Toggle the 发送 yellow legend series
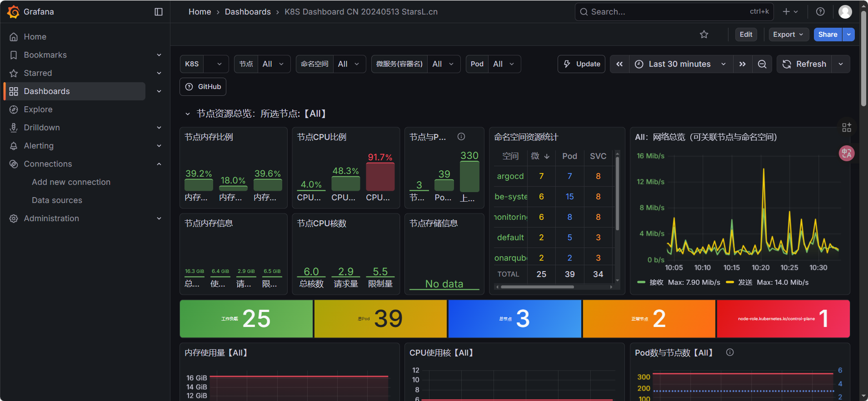Viewport: 868px width, 401px height. click(x=745, y=282)
